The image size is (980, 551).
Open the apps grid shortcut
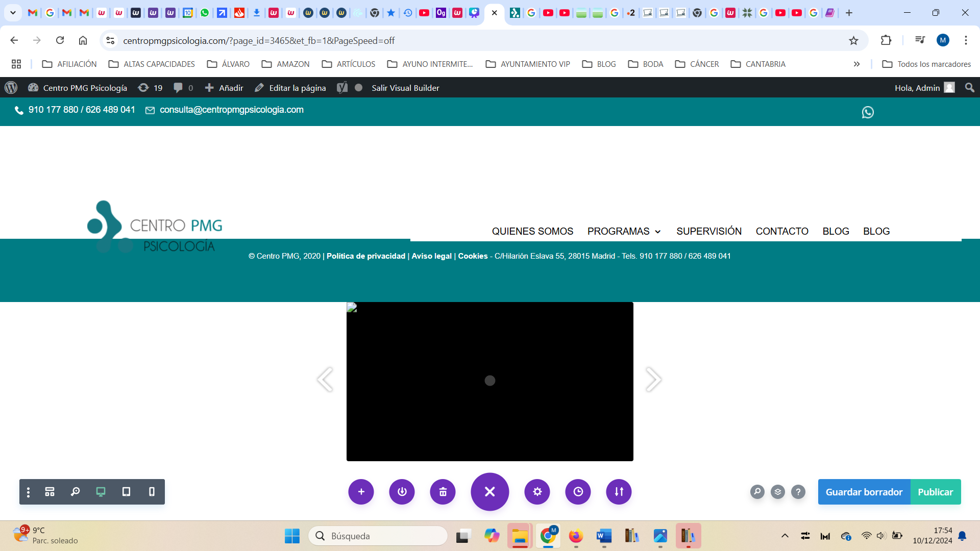click(x=16, y=64)
